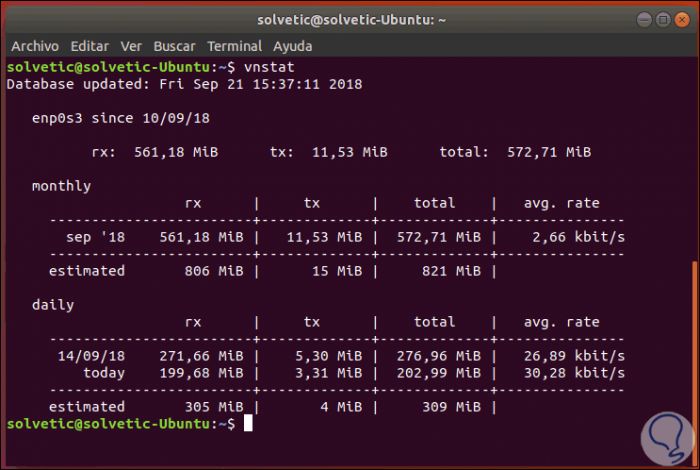
Task: Open the Archivo menu
Action: click(35, 46)
